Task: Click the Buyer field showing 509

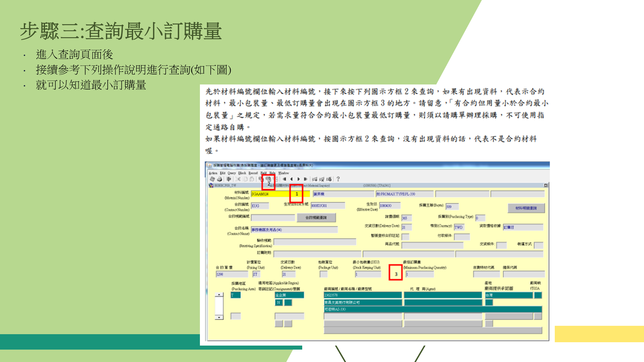Action: click(452, 206)
